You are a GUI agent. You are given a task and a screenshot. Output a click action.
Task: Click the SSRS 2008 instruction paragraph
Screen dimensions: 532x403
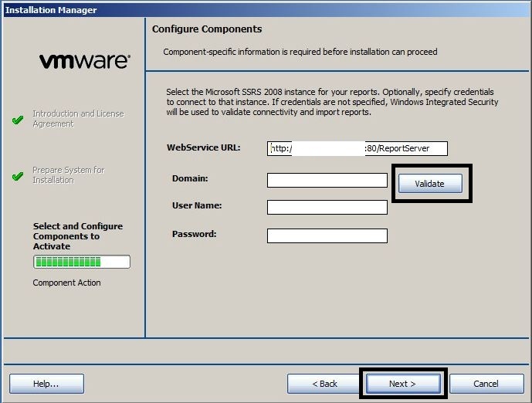[332, 102]
